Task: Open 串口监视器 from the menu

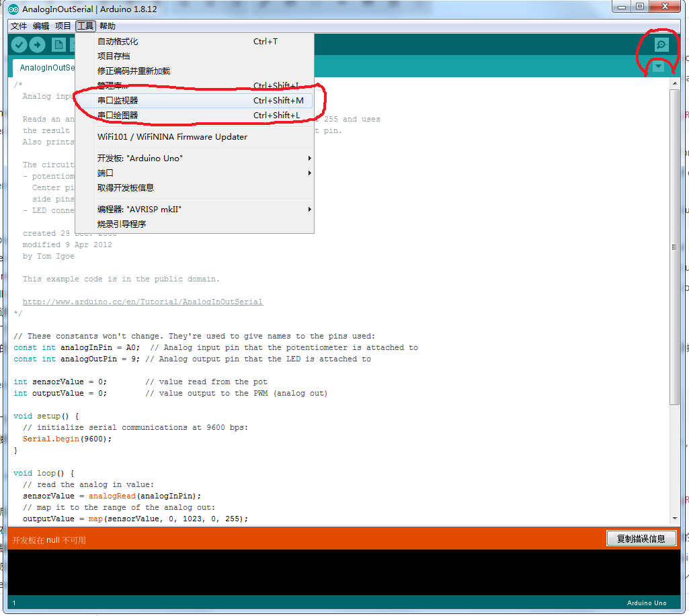Action: (x=195, y=101)
